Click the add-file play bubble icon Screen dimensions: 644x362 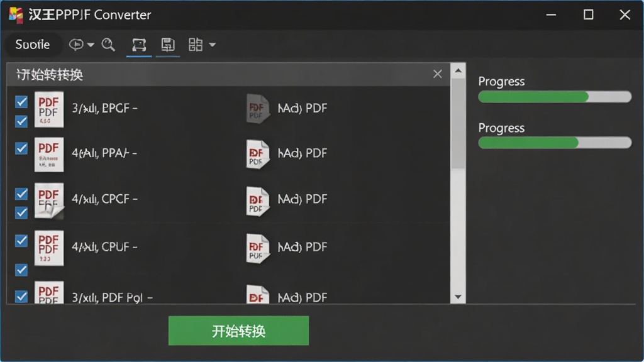[76, 45]
